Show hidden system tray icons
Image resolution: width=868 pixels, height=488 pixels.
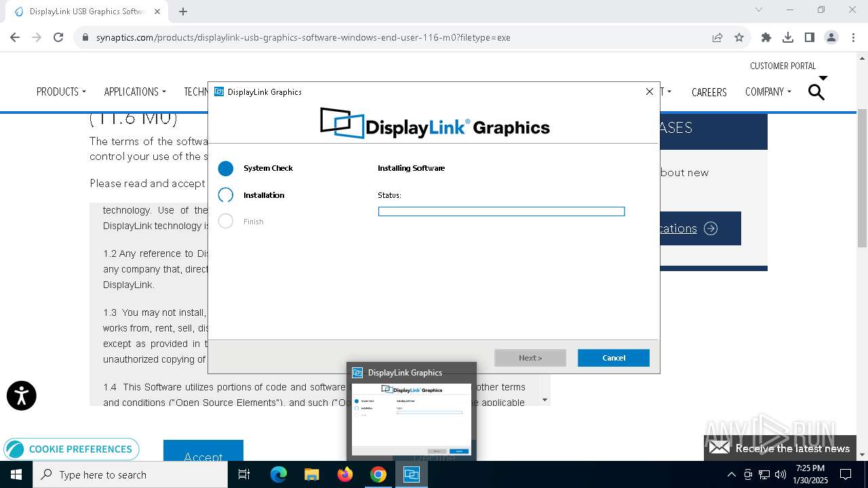731,474
